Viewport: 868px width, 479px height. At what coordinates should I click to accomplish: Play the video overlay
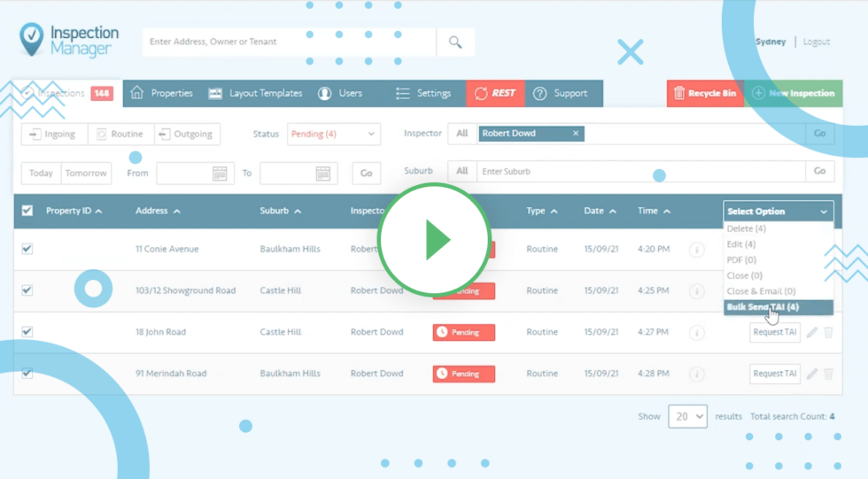click(434, 240)
